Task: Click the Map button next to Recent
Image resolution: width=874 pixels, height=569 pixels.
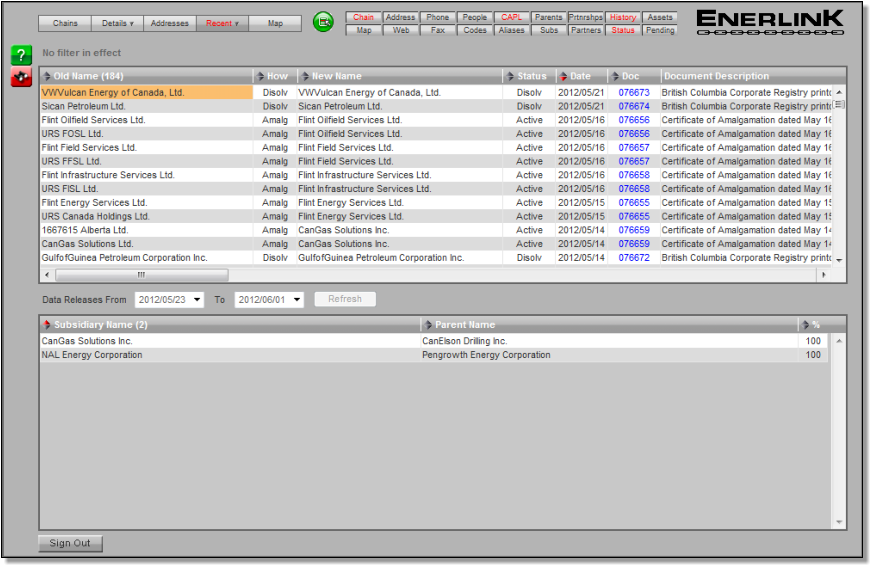Action: pos(275,23)
